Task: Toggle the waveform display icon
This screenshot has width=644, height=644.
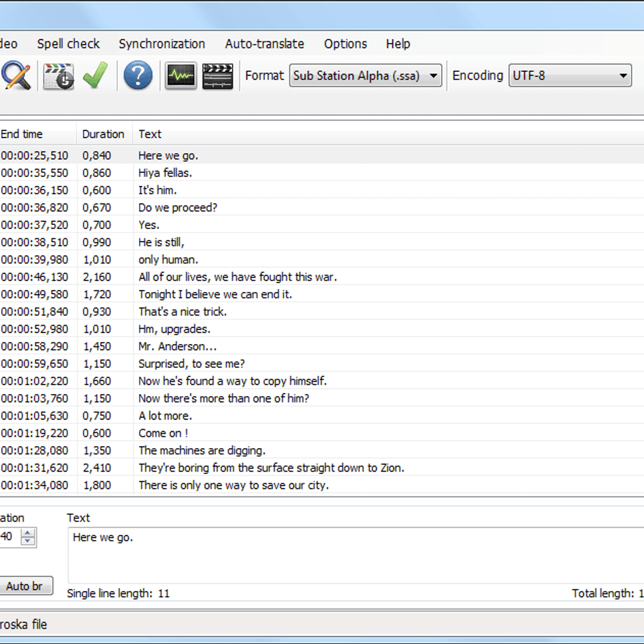Action: pos(180,76)
